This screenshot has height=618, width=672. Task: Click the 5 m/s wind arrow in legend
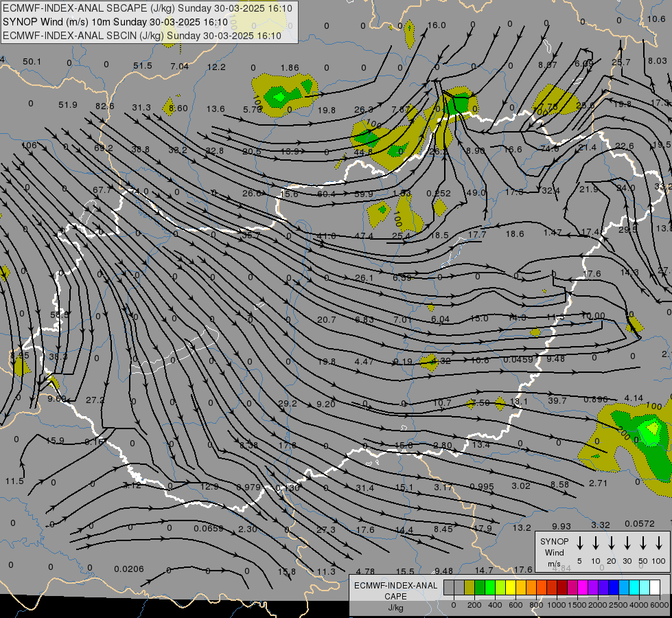pyautogui.click(x=579, y=543)
